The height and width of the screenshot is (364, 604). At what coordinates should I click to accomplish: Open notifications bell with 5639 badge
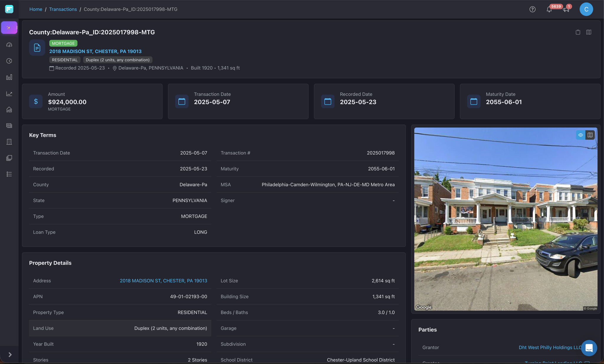(549, 9)
